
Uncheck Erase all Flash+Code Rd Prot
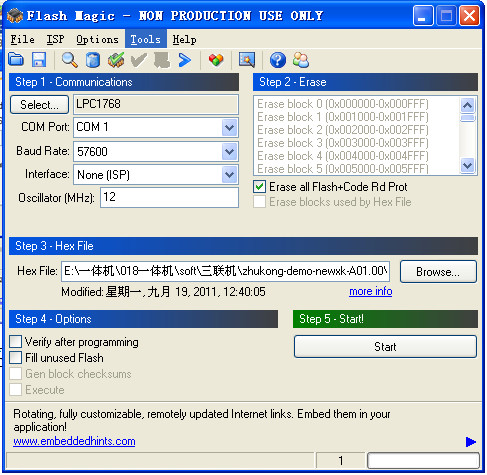click(259, 187)
